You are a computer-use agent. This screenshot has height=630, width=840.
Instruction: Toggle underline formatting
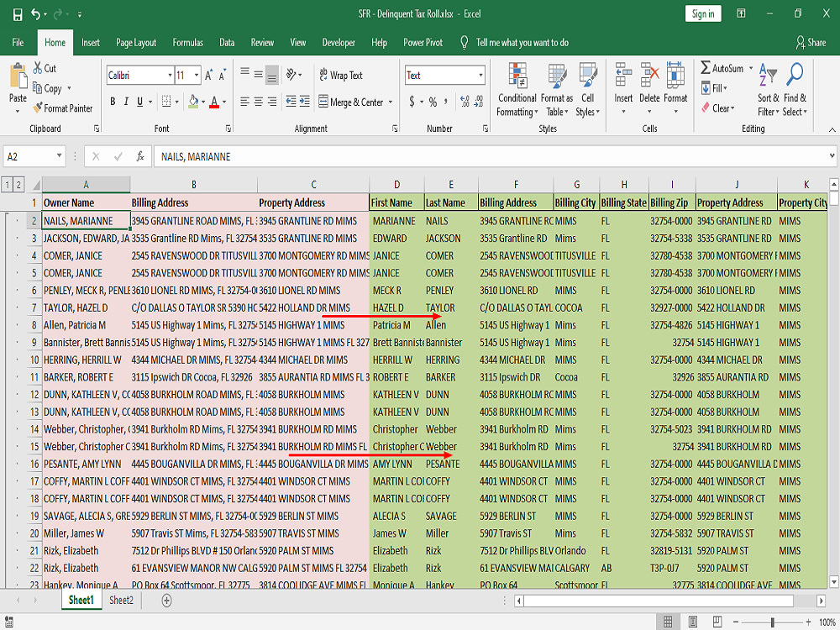pyautogui.click(x=139, y=100)
